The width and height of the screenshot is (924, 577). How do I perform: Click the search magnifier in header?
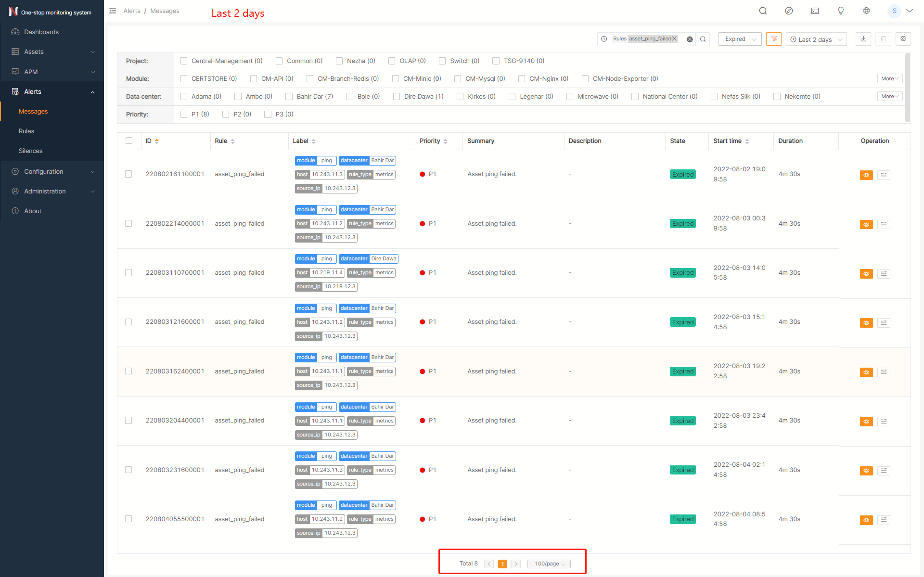763,11
